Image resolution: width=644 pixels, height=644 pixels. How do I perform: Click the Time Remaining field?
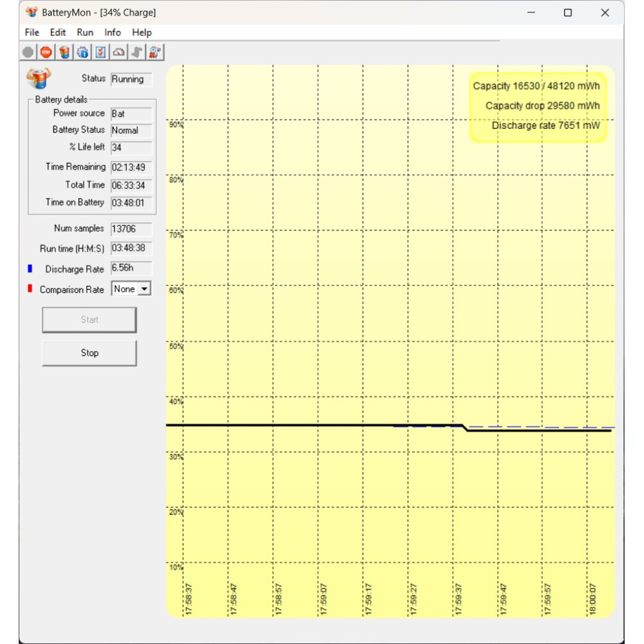point(131,167)
